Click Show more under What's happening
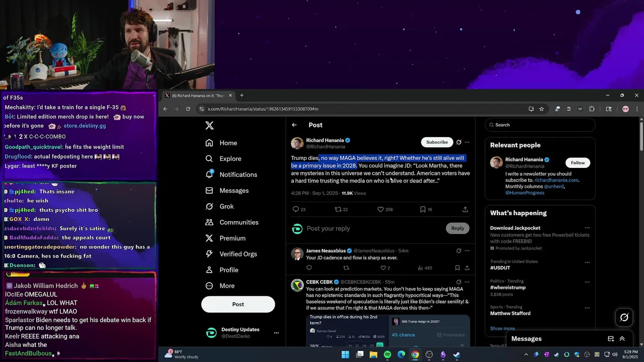644x362 pixels. pos(502,328)
